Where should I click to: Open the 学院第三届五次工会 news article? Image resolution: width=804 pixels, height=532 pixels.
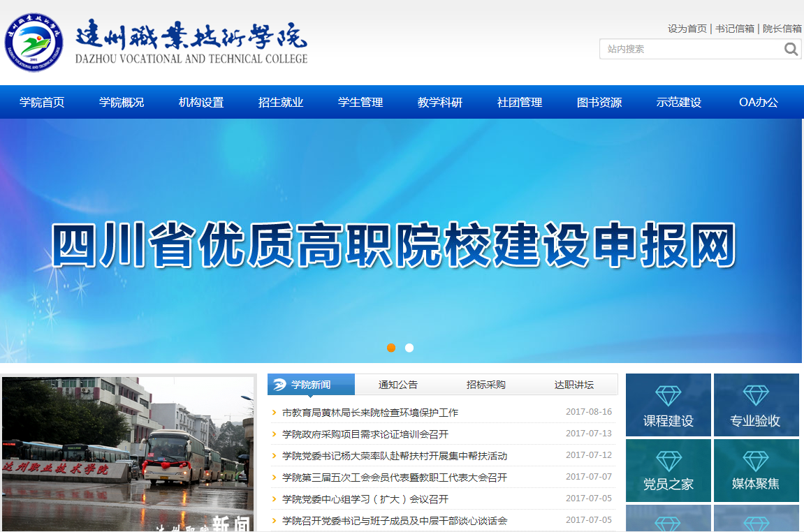395,478
